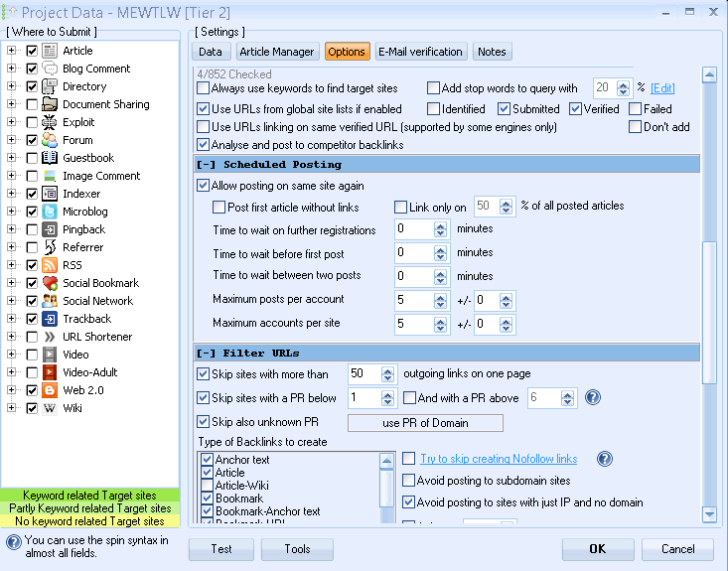
Task: Click the spin syntax help icon
Action: pyautogui.click(x=14, y=542)
